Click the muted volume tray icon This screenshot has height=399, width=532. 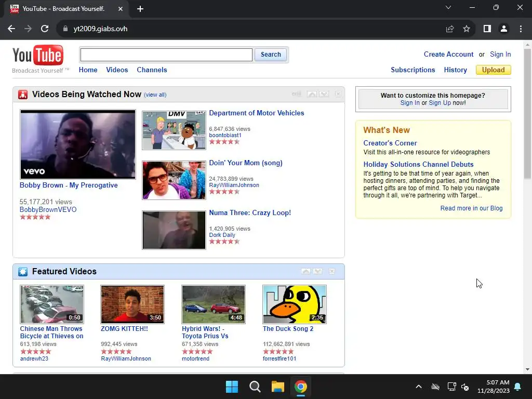(x=465, y=387)
